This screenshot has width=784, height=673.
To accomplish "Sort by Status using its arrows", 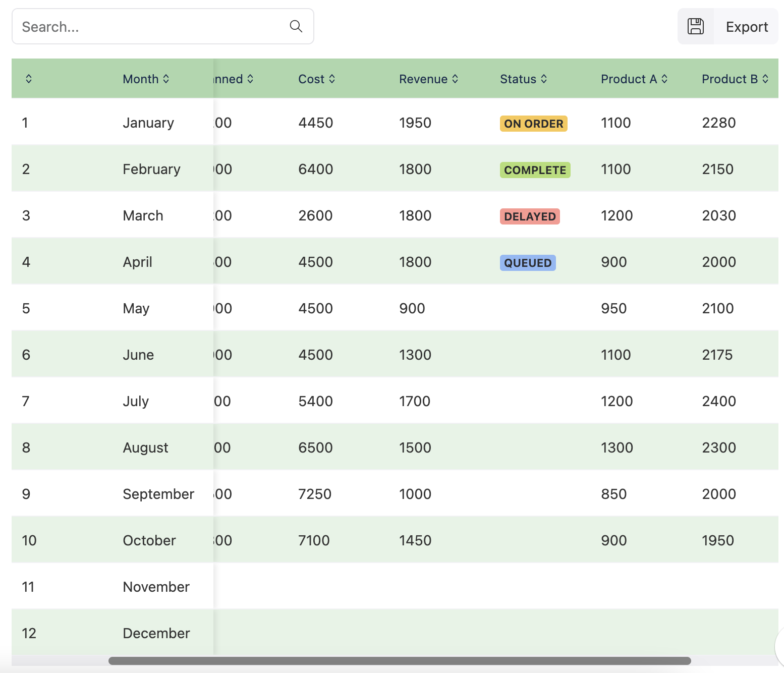I will (x=544, y=79).
